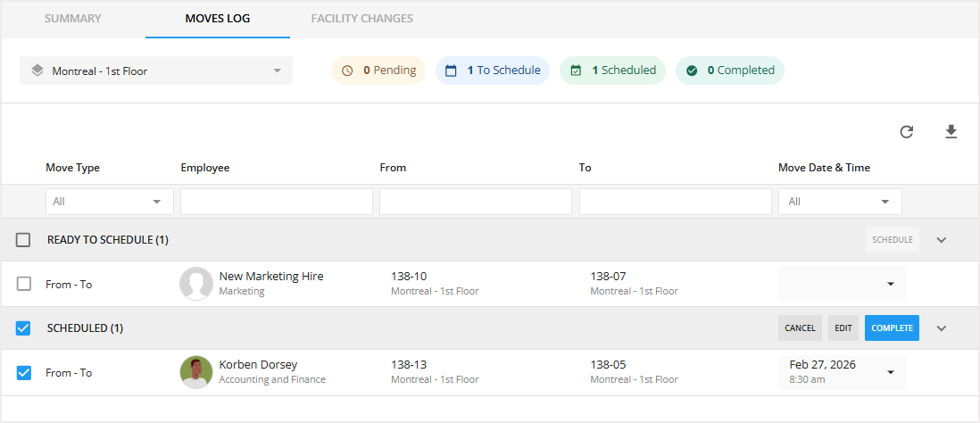Check the Ready to Schedule group checkbox

(x=24, y=240)
